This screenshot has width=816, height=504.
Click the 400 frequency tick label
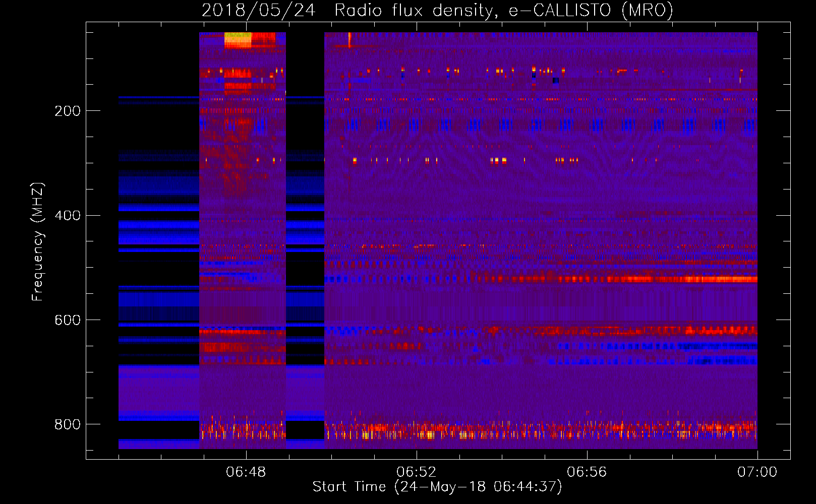point(68,215)
